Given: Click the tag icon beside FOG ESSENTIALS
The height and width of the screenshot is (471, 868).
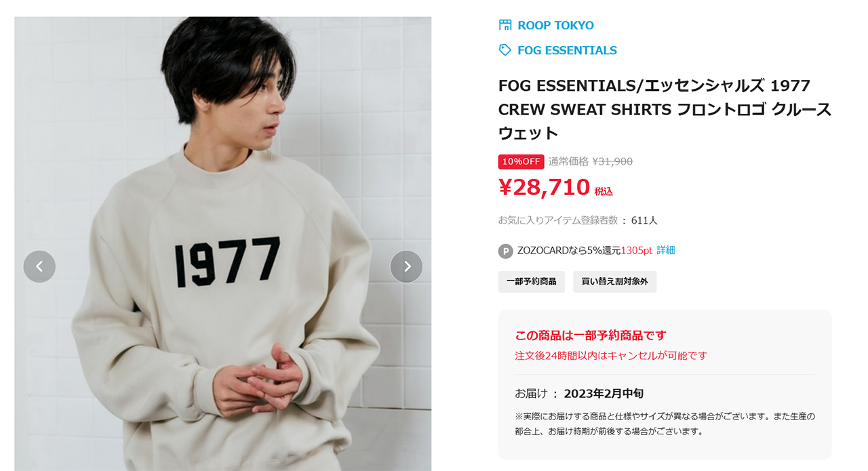Looking at the screenshot, I should point(505,50).
